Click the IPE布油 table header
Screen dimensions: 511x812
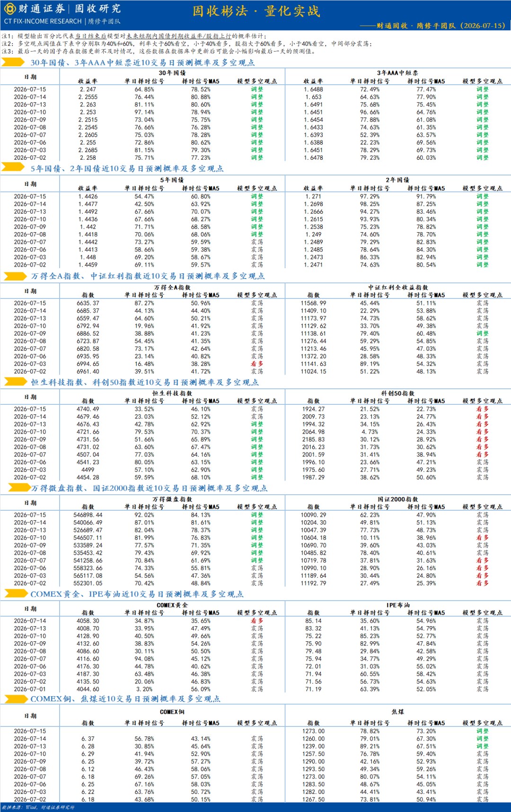tap(398, 605)
